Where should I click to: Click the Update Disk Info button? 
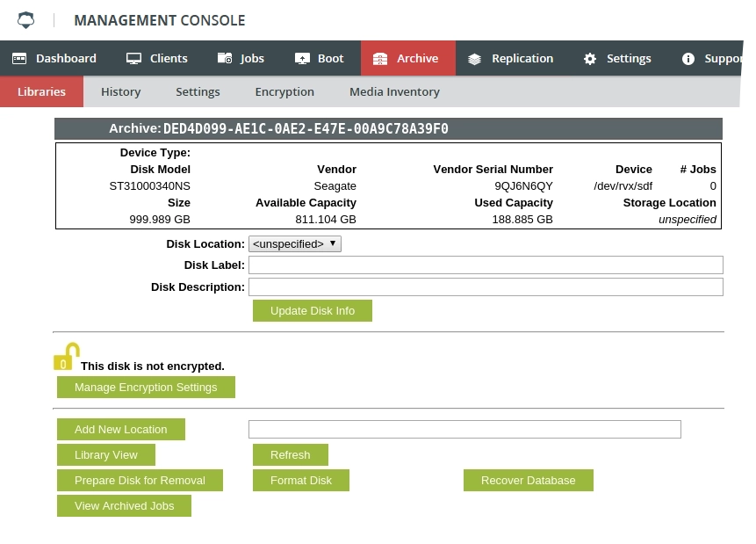click(313, 311)
